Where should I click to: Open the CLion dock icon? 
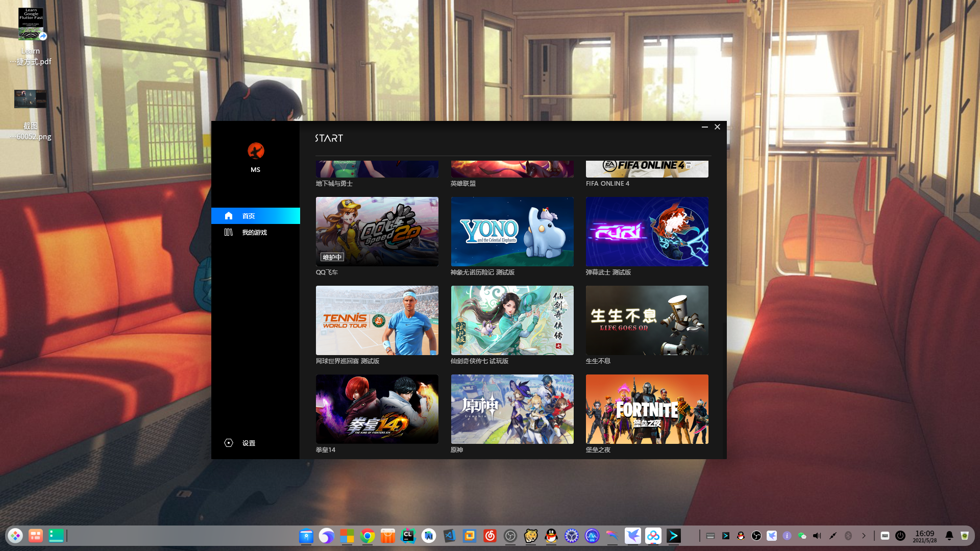pyautogui.click(x=408, y=536)
